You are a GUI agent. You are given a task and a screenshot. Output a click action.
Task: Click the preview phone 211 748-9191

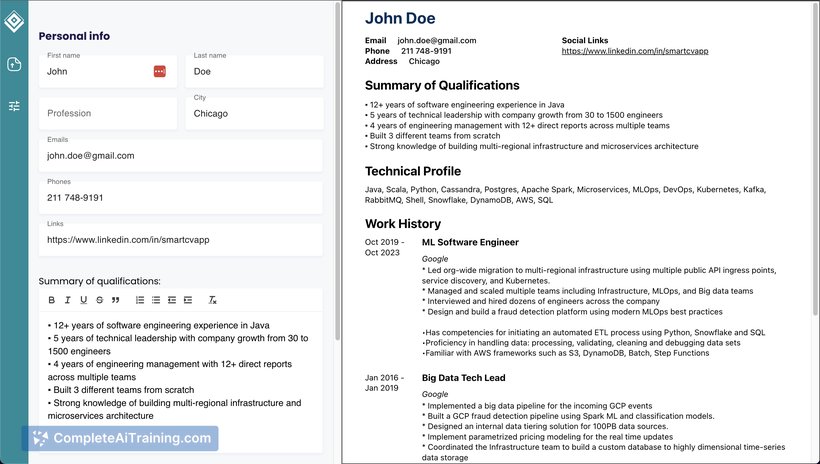pos(426,51)
